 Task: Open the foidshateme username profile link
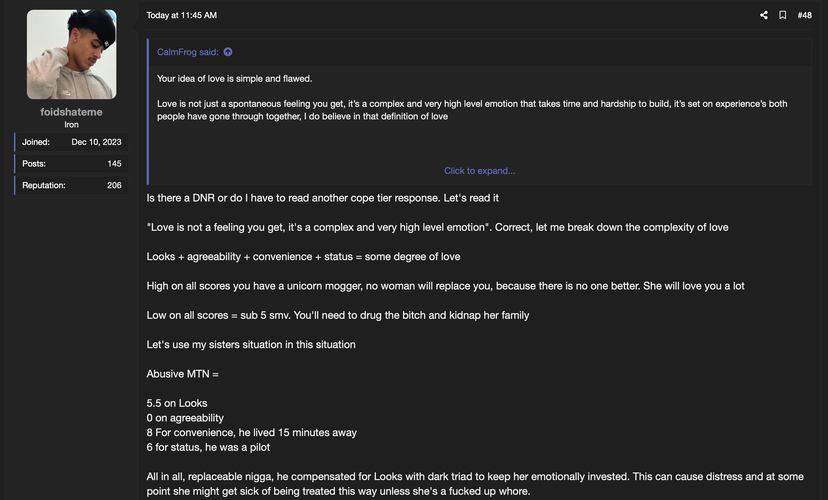point(71,112)
